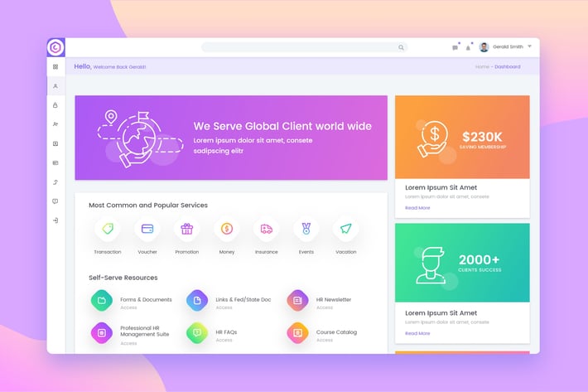
Task: Click the purple Professional HR Management Suite icon
Action: pos(102,332)
